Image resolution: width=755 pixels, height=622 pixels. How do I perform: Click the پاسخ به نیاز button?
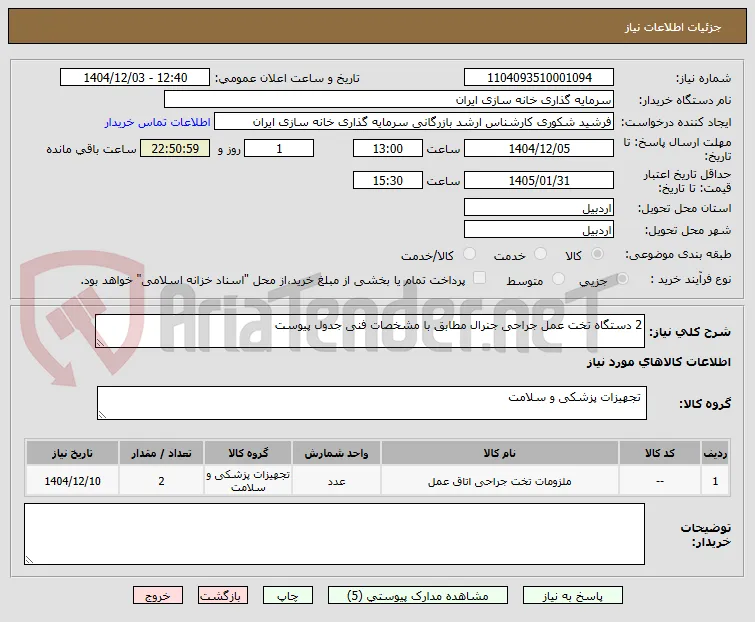coord(573,596)
